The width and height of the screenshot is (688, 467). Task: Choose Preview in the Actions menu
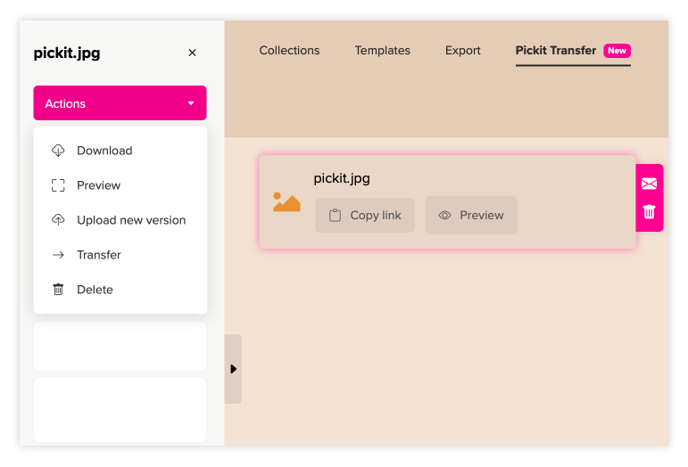coord(120,185)
